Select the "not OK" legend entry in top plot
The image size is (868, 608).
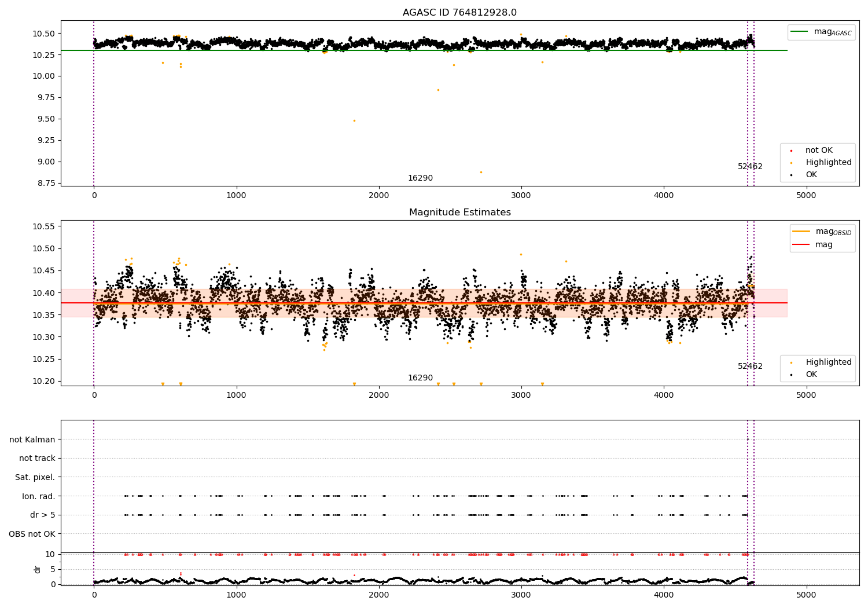[819, 151]
